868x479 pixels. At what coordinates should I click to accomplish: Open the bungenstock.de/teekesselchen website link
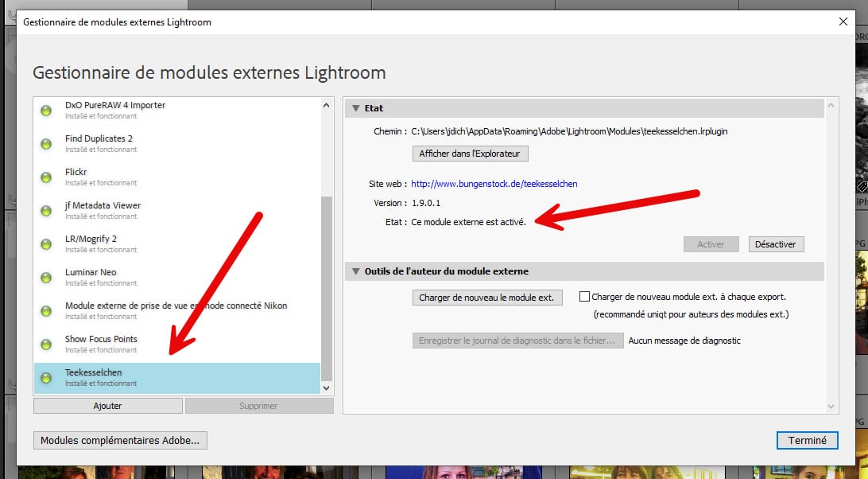(494, 184)
